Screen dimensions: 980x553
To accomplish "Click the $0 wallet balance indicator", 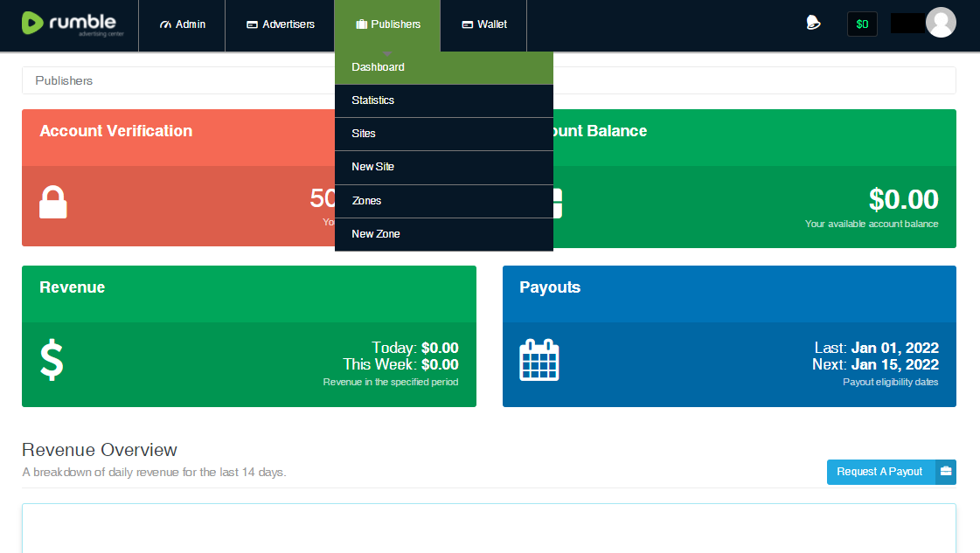I will tap(862, 24).
